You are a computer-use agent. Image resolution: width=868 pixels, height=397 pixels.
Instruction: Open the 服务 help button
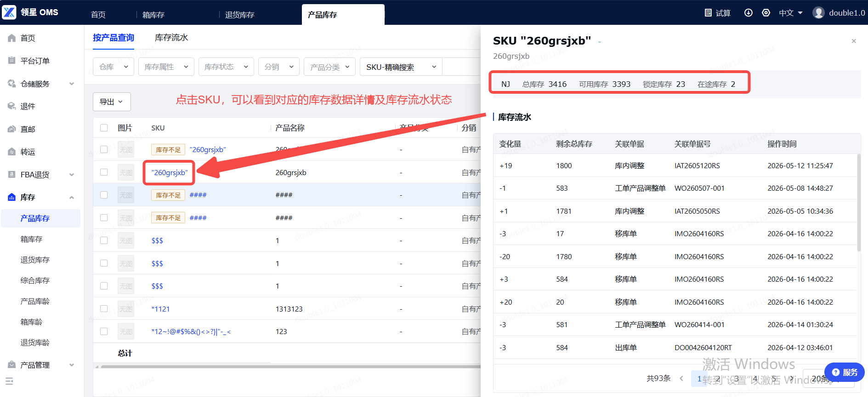click(845, 372)
